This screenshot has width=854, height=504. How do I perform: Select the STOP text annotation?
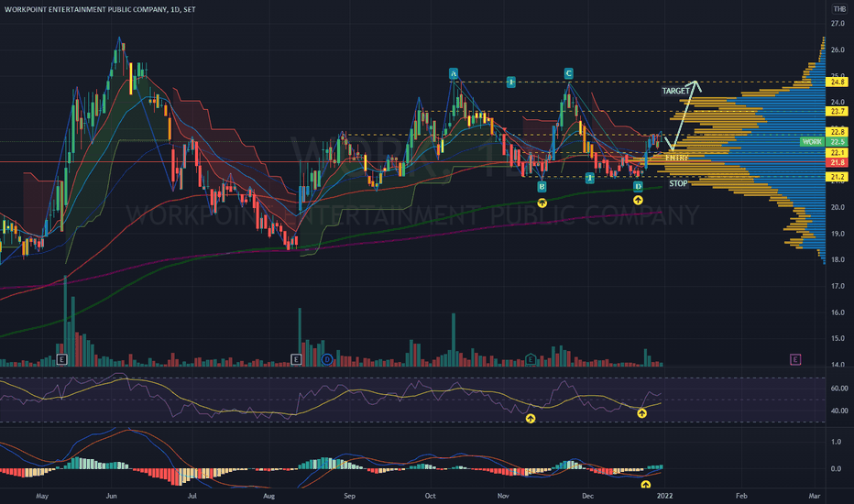(x=678, y=183)
